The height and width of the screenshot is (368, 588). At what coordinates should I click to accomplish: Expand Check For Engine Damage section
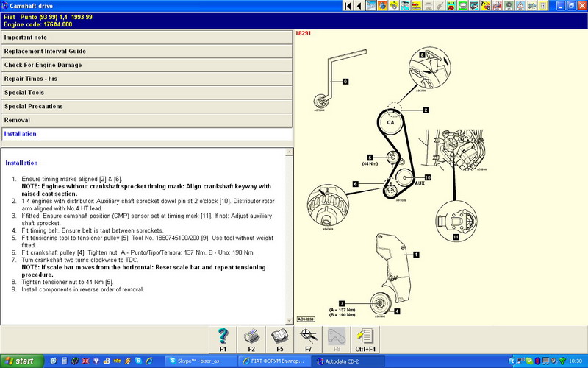pyautogui.click(x=147, y=65)
